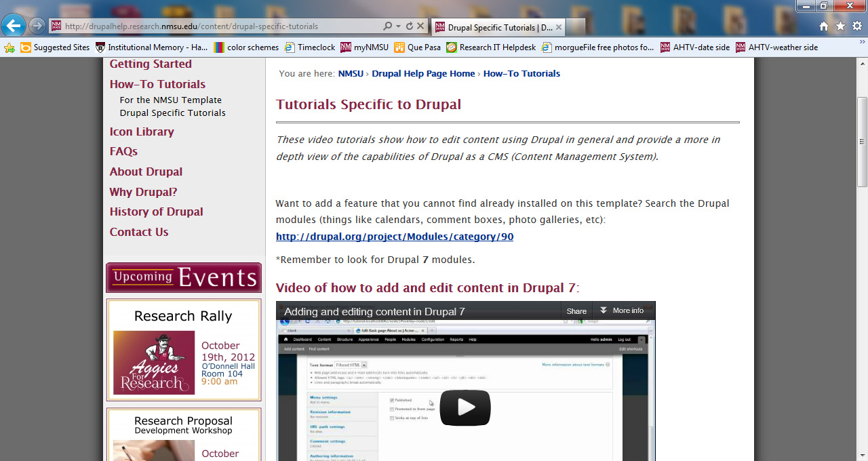This screenshot has width=868, height=461.
Task: Open Getting Started in sidebar menu
Action: pos(151,64)
